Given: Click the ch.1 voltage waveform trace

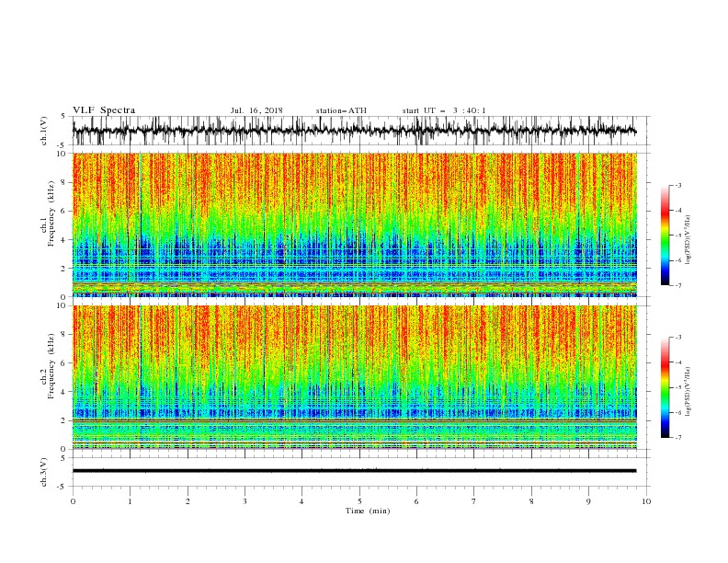Looking at the screenshot, I should coord(354,131).
